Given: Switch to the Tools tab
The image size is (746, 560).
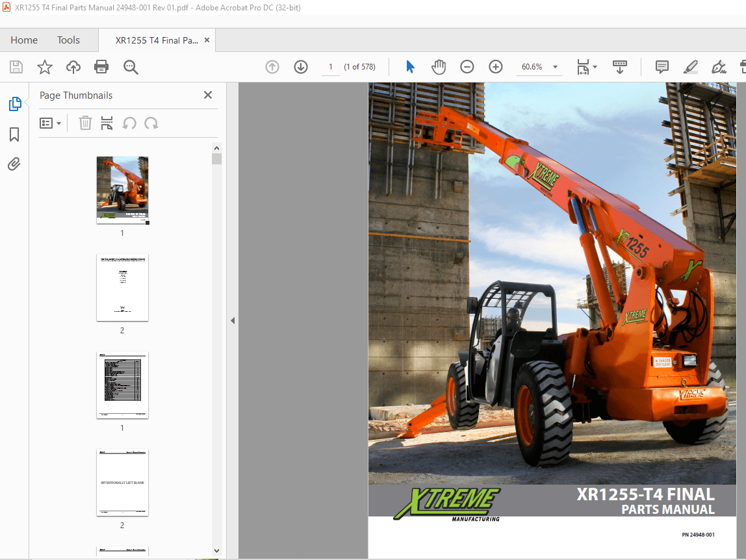Looking at the screenshot, I should [x=68, y=40].
